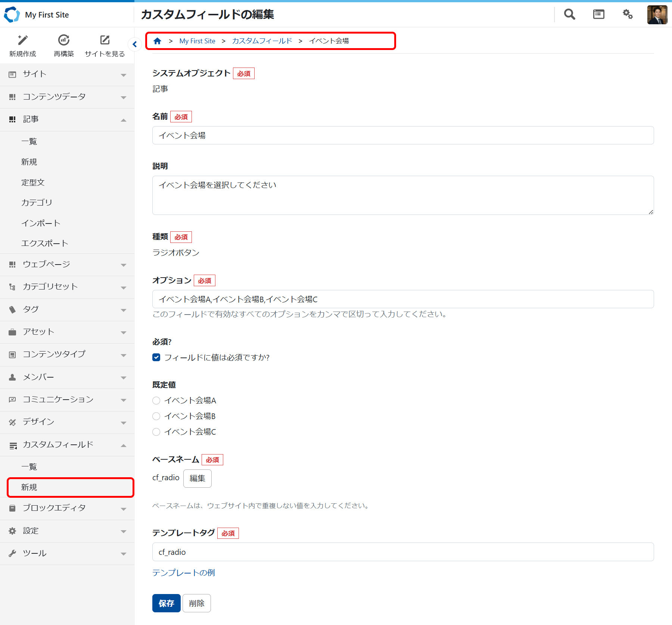Select イベント会場A as default value
Screen dimensions: 672x625
coord(156,400)
